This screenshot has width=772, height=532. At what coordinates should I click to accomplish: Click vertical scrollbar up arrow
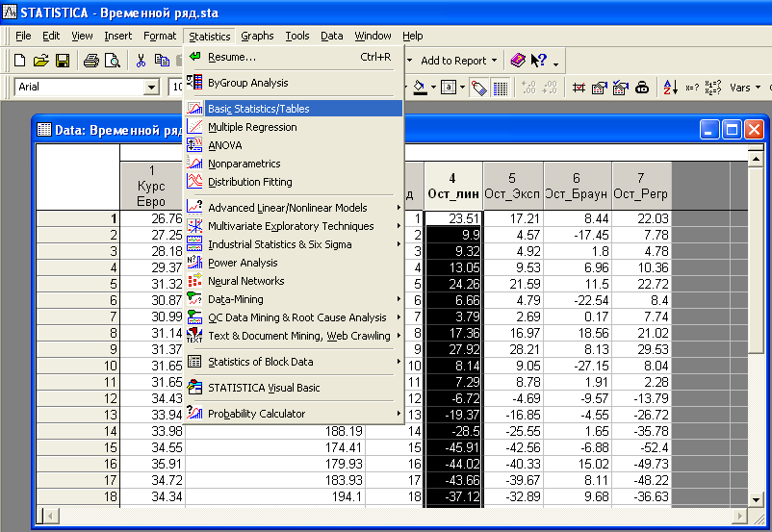757,159
